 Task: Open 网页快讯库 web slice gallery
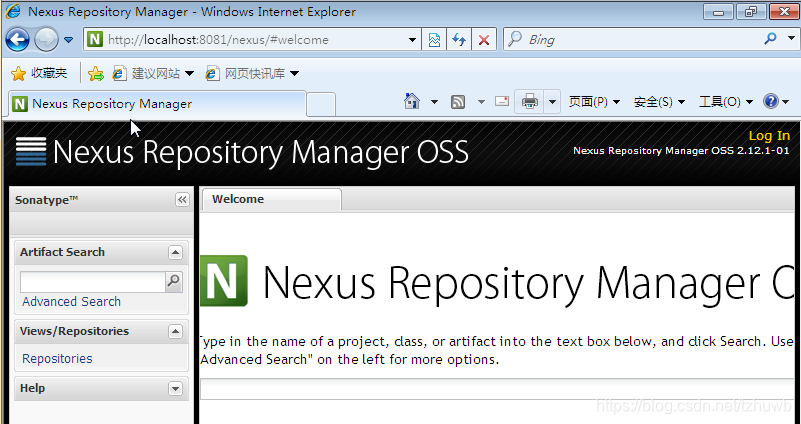252,74
